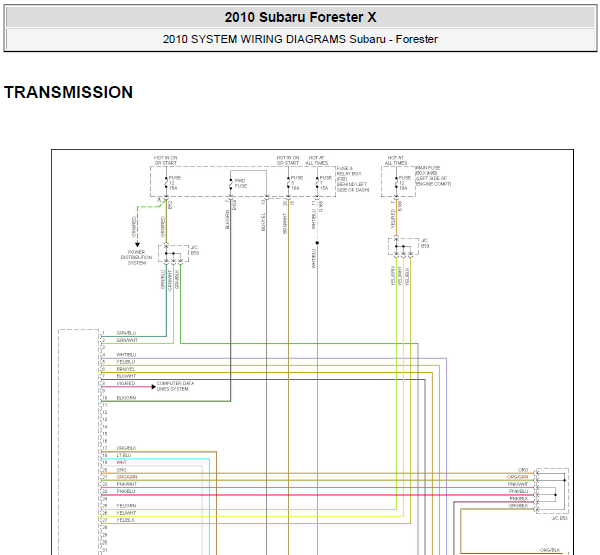The width and height of the screenshot is (600, 555).
Task: Click the "PNK/WHT" label at pin 22
Action: [127, 484]
